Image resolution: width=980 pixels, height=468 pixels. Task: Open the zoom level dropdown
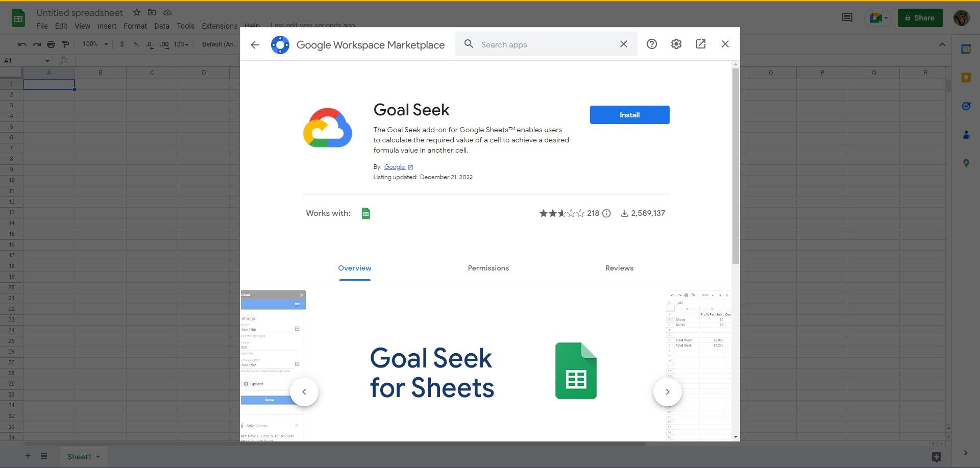click(x=94, y=44)
